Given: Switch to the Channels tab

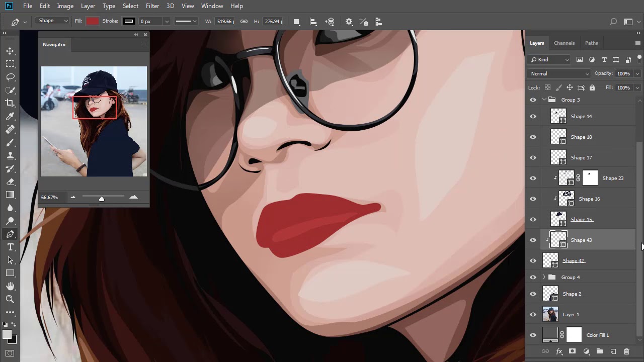Looking at the screenshot, I should click(564, 43).
